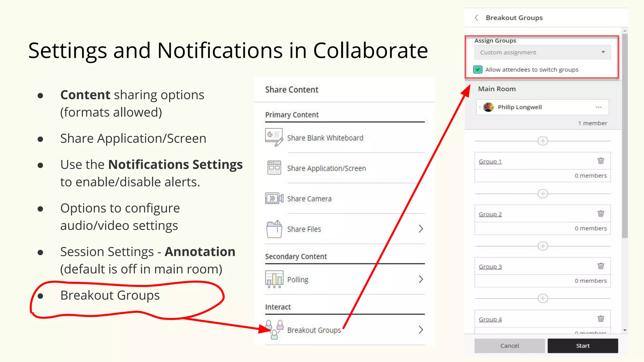Screen dimensions: 644x362
Task: Click the '1 member' count text
Action: coord(592,123)
